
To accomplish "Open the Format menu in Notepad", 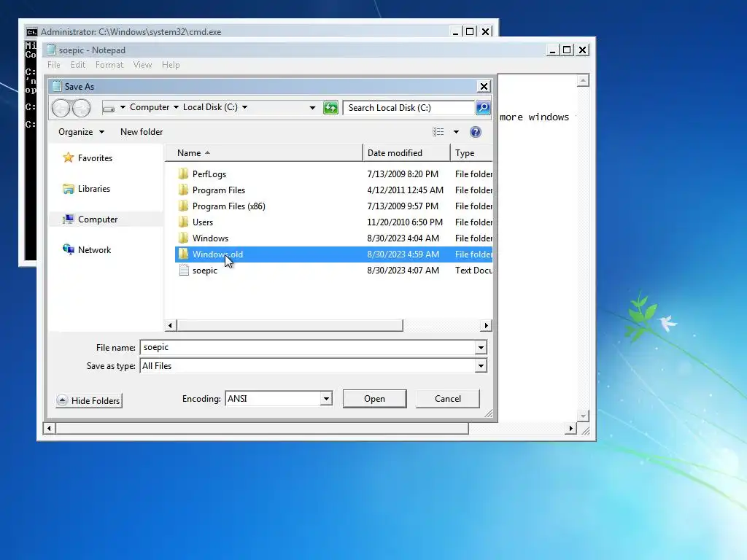I will pyautogui.click(x=109, y=65).
